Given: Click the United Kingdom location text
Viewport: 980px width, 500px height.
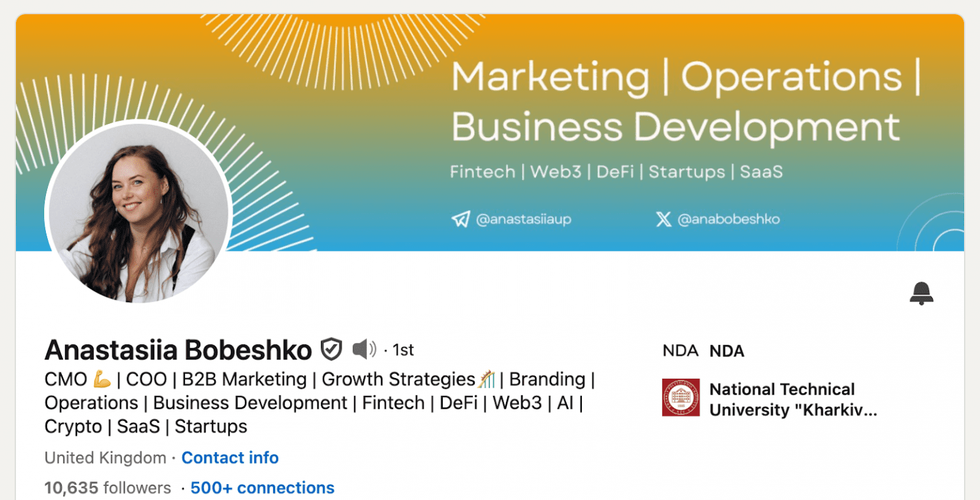Looking at the screenshot, I should pos(104,457).
